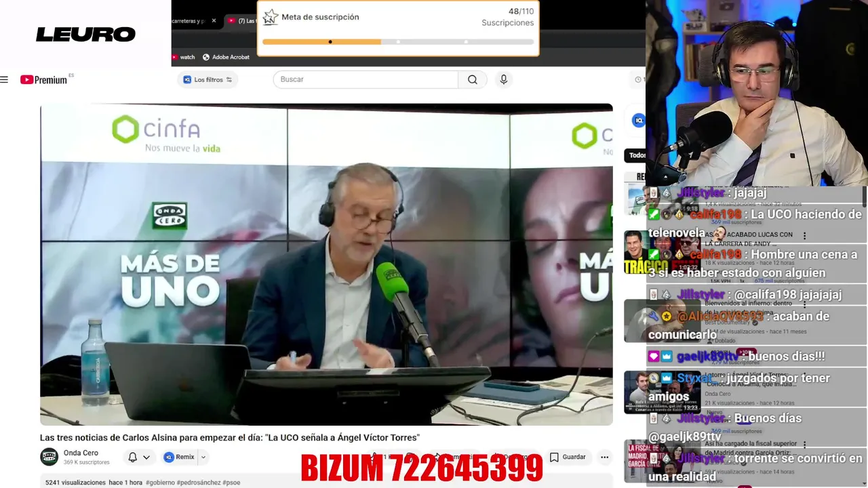Expand the notification preferences chevron
Screen dimensions: 868x488
(146, 457)
